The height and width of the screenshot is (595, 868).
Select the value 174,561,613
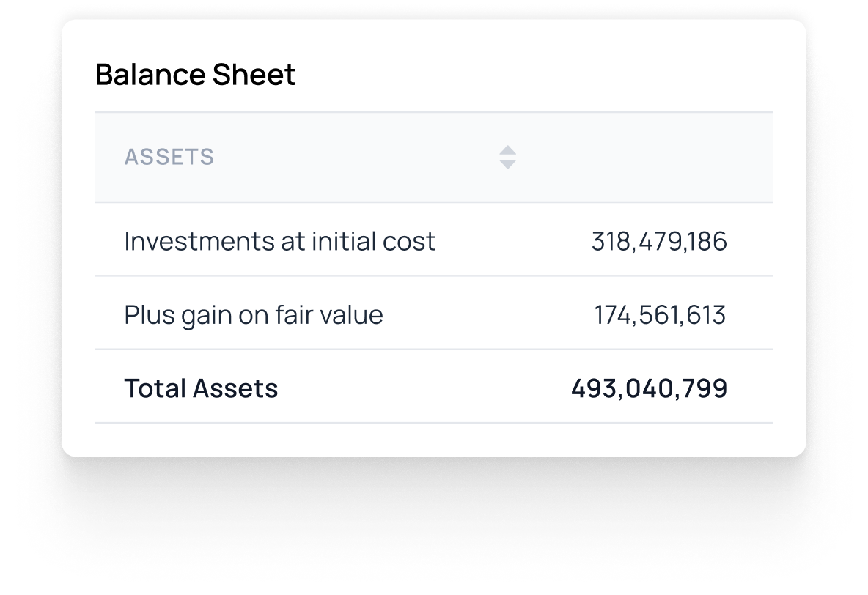point(659,314)
